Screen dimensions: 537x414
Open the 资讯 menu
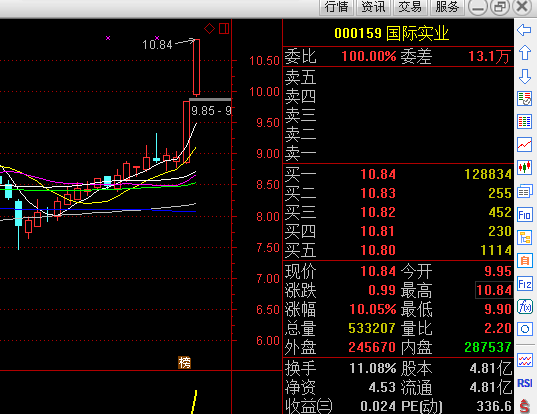point(373,7)
